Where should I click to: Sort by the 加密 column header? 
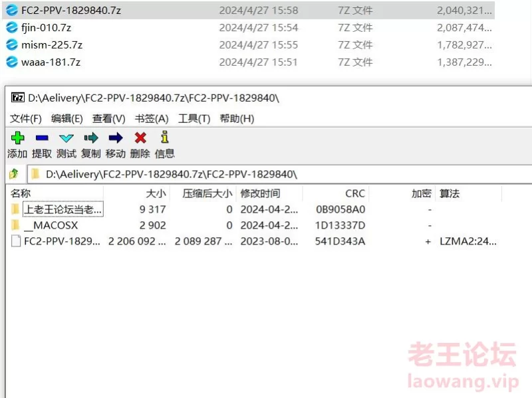tap(422, 193)
